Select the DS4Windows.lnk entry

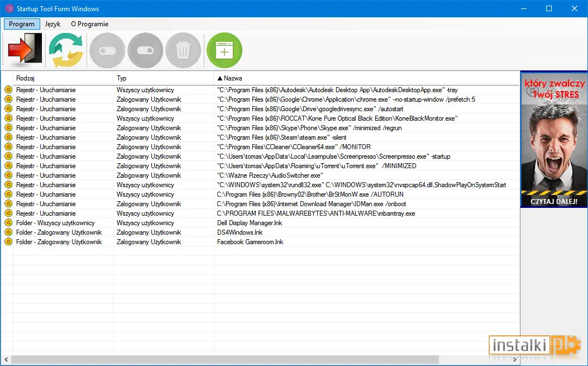coord(240,232)
